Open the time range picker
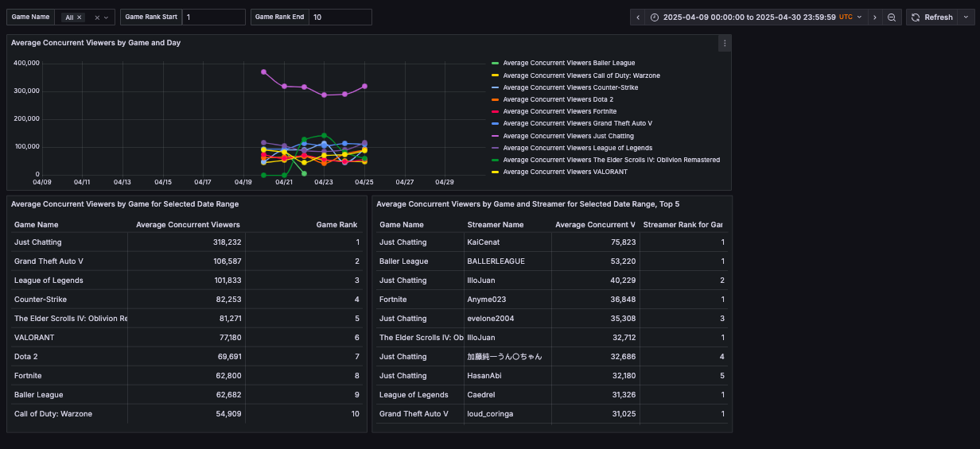Viewport: 980px width, 449px height. pyautogui.click(x=754, y=17)
